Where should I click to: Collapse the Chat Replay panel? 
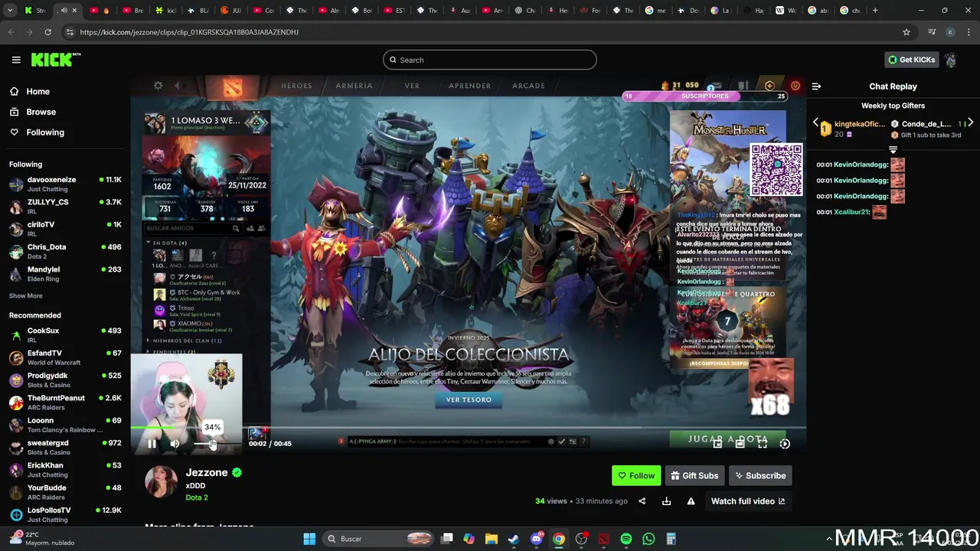[816, 86]
